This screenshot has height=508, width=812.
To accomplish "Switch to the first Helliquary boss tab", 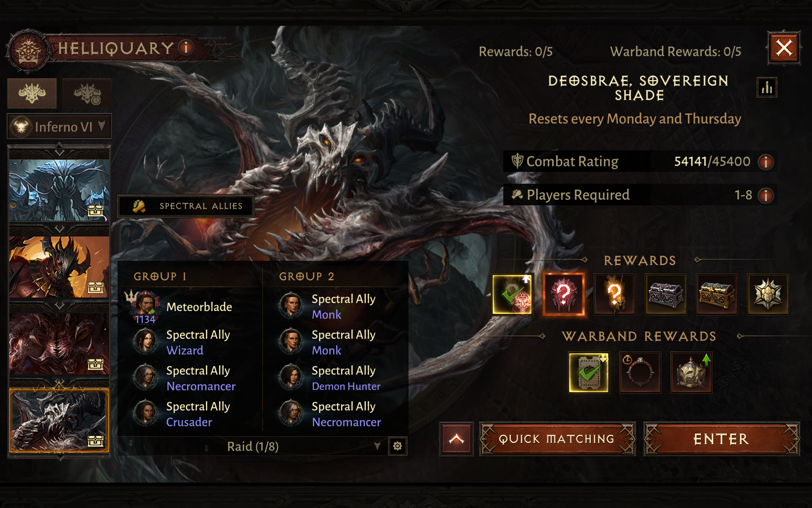I will pos(32,93).
